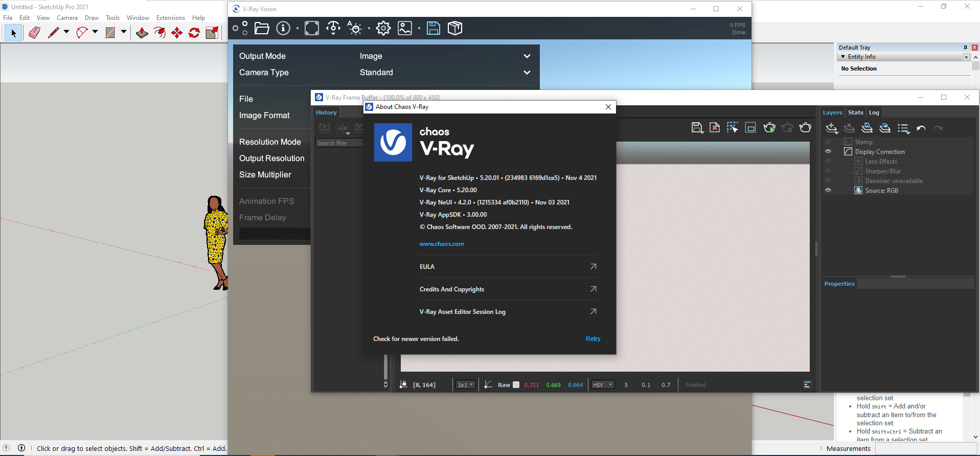Open Credits And Copyrights entry
Viewport: 980px width, 456px height.
(x=508, y=289)
